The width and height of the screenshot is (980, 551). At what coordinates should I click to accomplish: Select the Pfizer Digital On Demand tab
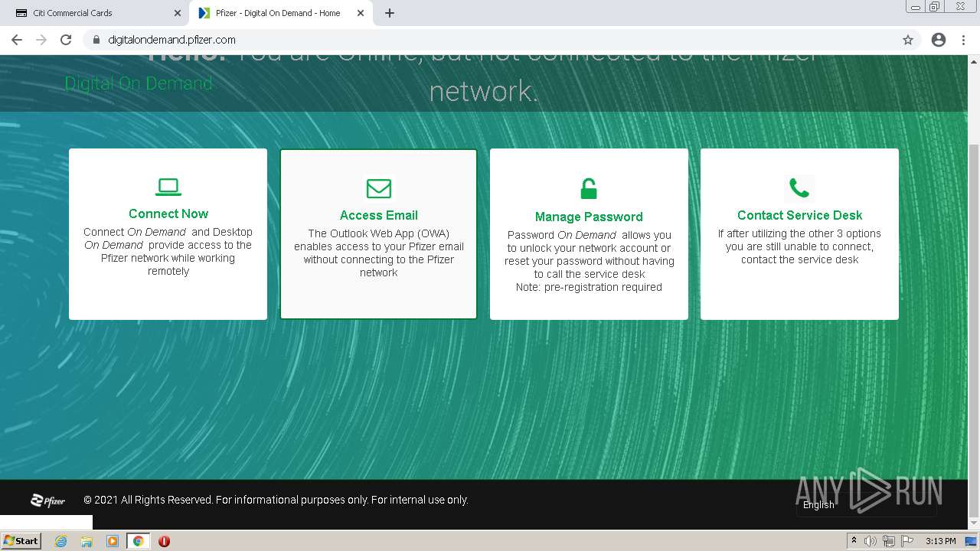(x=282, y=13)
